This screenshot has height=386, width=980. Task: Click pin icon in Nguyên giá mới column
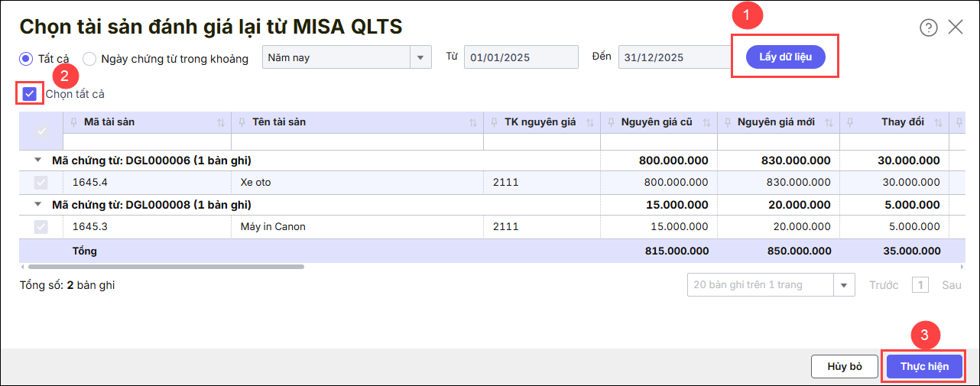727,122
